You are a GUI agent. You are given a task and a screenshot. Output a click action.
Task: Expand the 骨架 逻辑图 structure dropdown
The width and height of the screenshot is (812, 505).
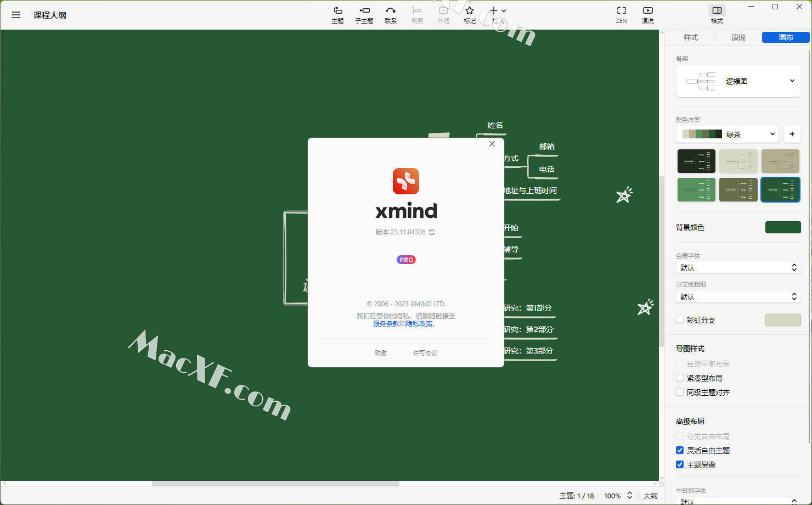click(738, 81)
